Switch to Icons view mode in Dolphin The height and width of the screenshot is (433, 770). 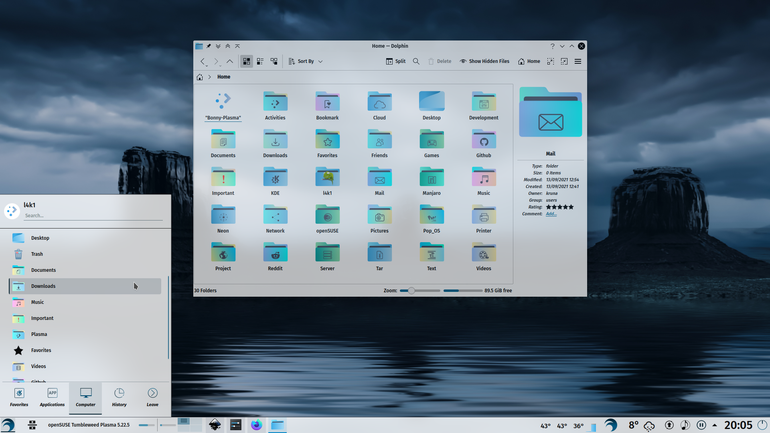click(246, 61)
